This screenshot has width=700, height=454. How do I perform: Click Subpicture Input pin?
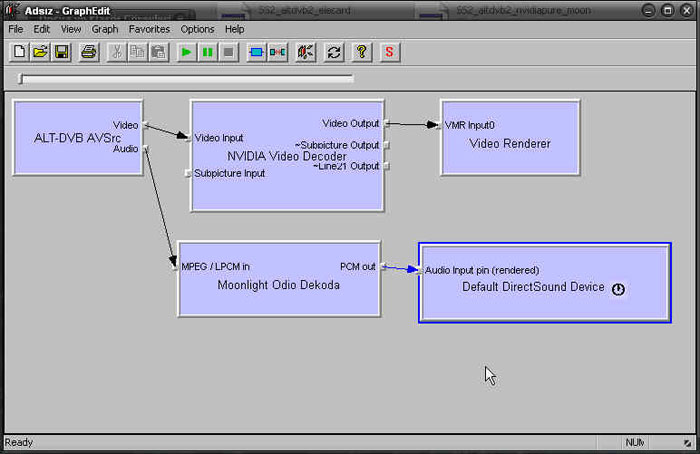click(x=188, y=173)
